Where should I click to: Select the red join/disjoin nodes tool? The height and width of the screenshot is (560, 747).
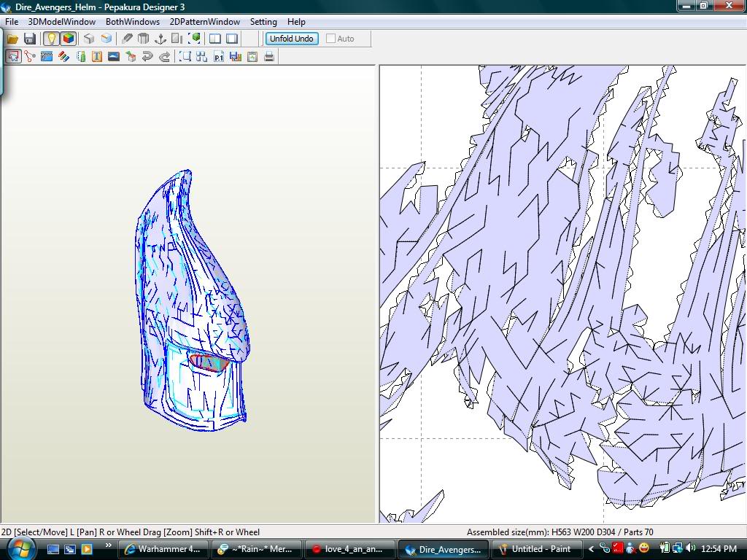click(30, 57)
